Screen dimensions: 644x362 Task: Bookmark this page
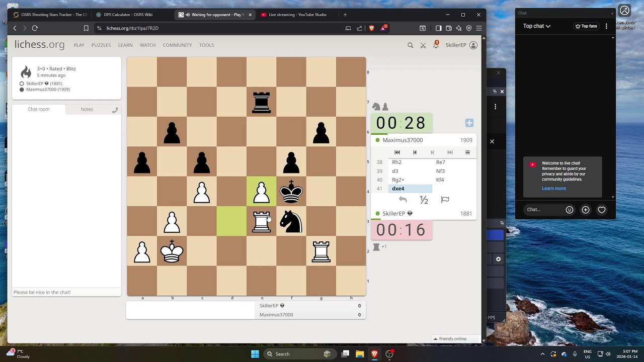point(86,28)
